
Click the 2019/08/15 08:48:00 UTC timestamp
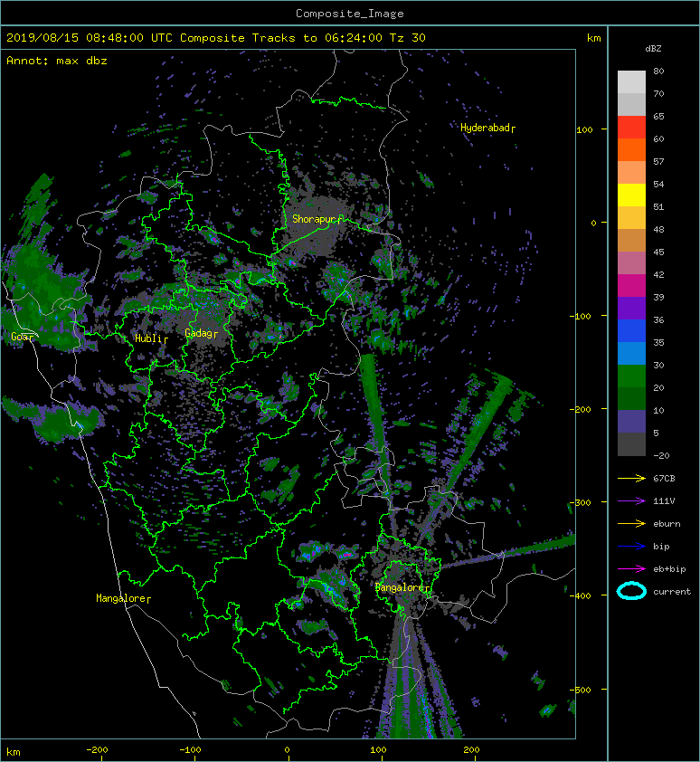tap(89, 38)
